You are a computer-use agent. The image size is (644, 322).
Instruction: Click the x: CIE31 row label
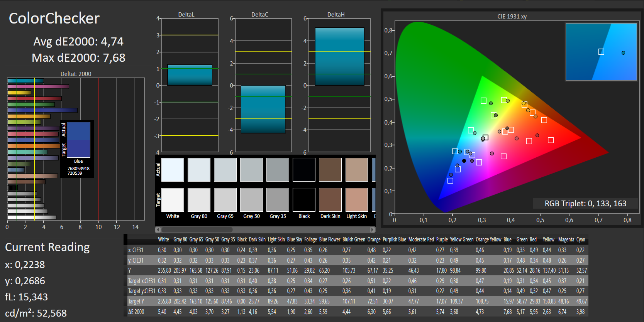pyautogui.click(x=136, y=250)
